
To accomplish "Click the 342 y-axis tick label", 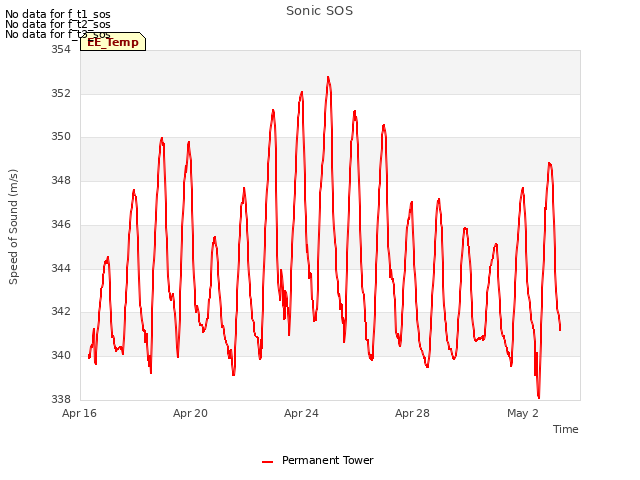I will [61, 311].
